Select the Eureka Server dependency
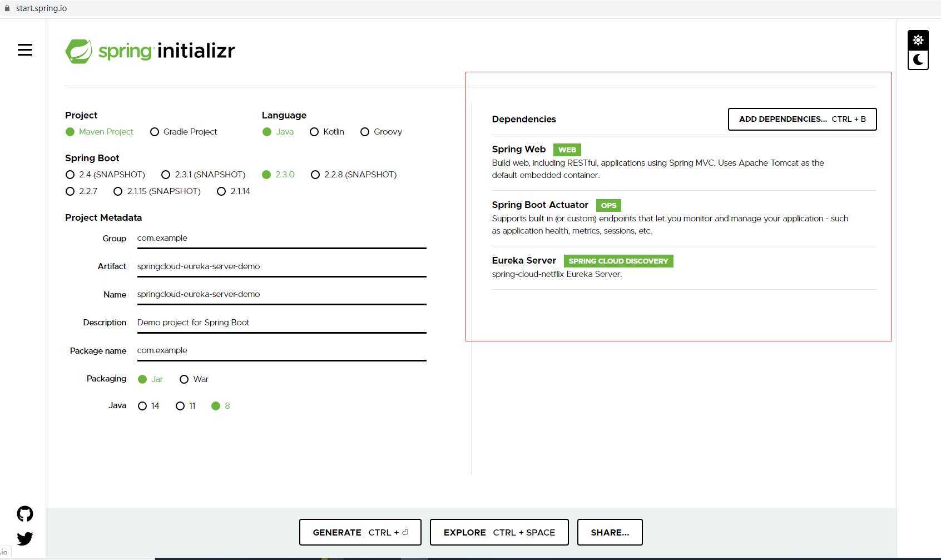 pyautogui.click(x=684, y=267)
